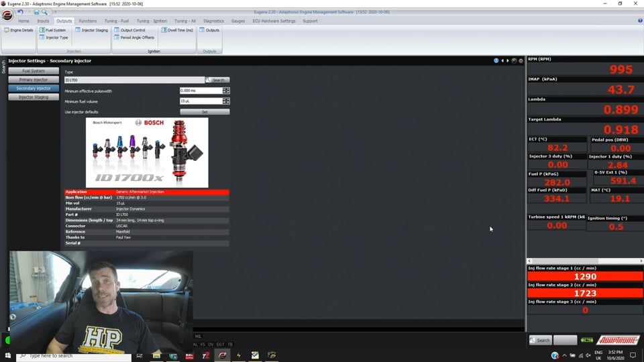Click the Eugene app icon in taskbar
This screenshot has height=362, width=644.
point(222,355)
